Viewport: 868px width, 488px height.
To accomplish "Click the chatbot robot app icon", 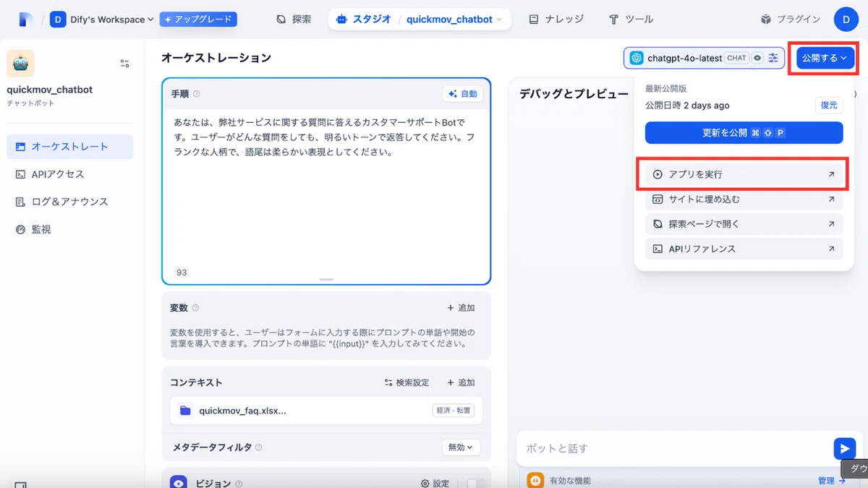I will tap(20, 64).
